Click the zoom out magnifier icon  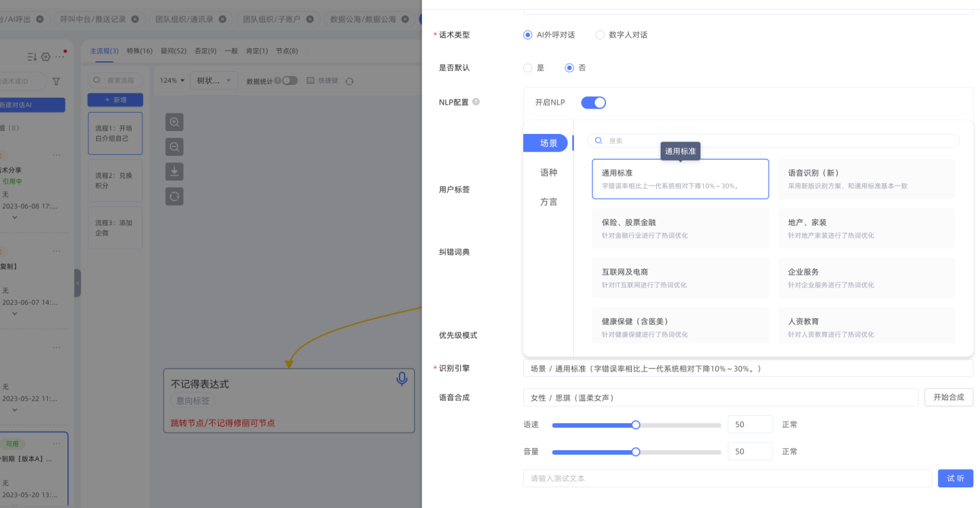(x=174, y=147)
